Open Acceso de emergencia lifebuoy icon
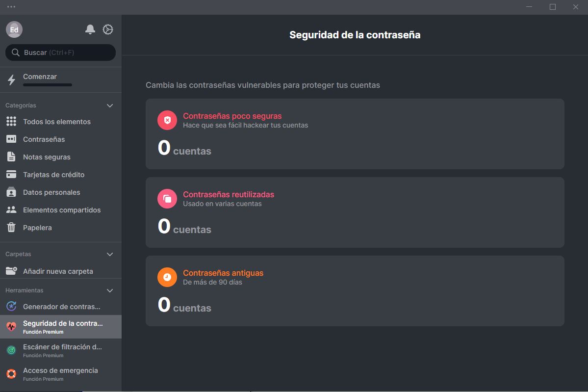Viewport: 588px width, 392px height. (x=11, y=374)
